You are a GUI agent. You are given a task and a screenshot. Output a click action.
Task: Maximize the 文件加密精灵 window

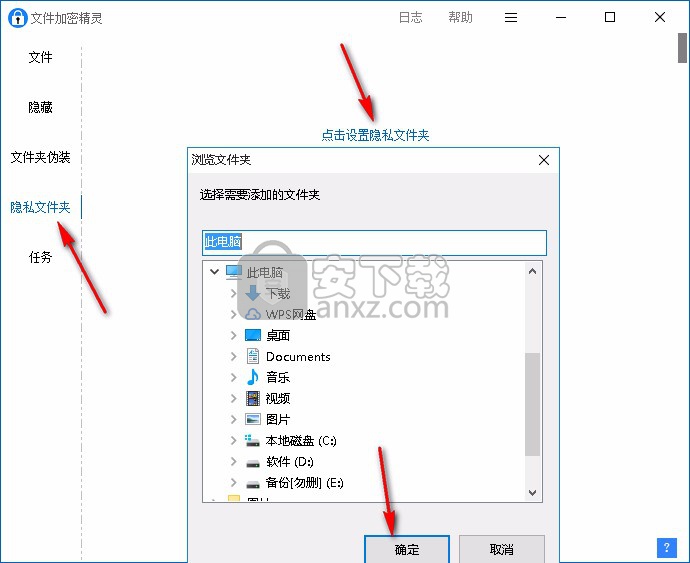(x=610, y=17)
